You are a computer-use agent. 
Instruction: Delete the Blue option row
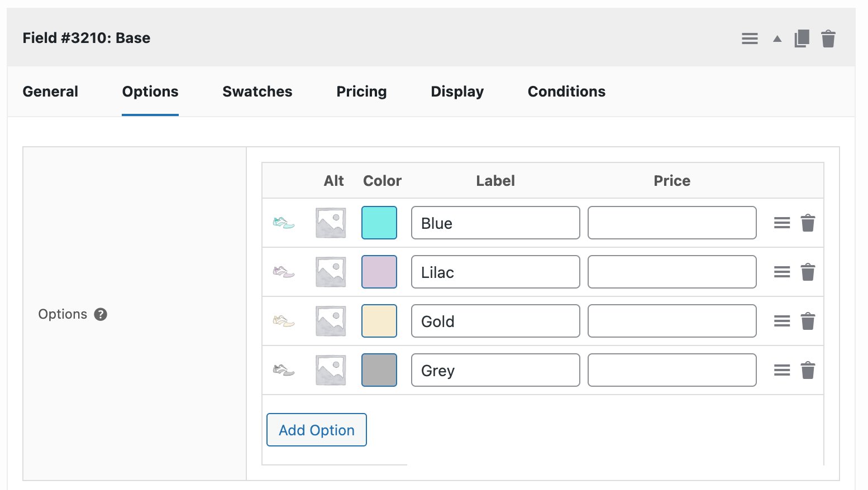coord(808,222)
